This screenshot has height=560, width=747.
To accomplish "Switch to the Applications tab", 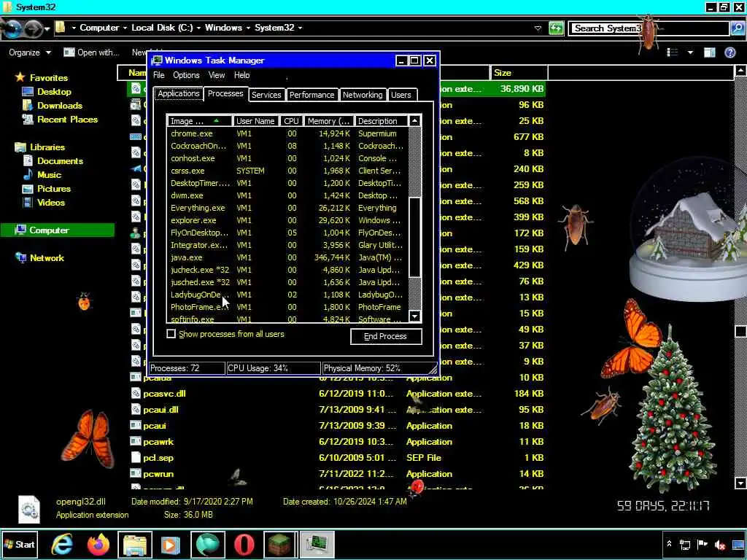I will click(x=179, y=94).
